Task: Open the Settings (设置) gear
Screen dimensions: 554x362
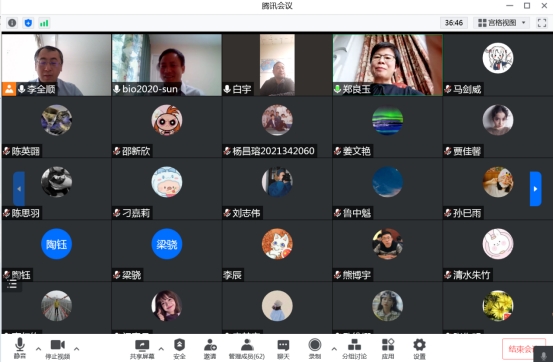Action: [x=419, y=349]
